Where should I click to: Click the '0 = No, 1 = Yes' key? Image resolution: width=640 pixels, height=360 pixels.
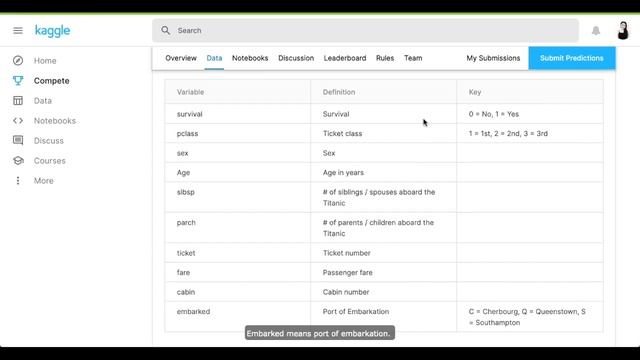(530, 114)
